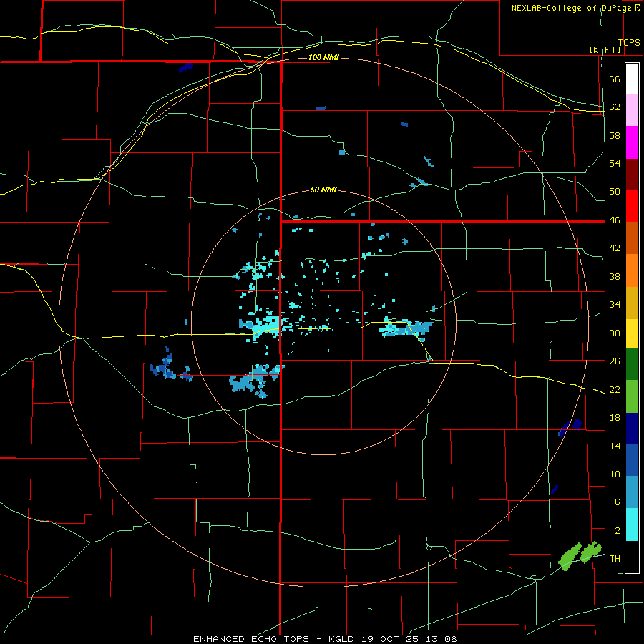Click the navy legend swatch near 14

pos(632,429)
